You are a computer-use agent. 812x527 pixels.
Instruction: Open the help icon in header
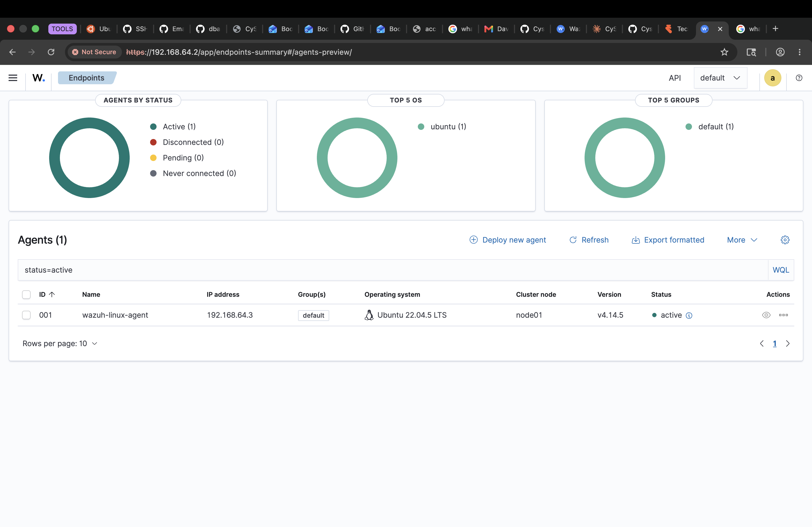pos(799,78)
